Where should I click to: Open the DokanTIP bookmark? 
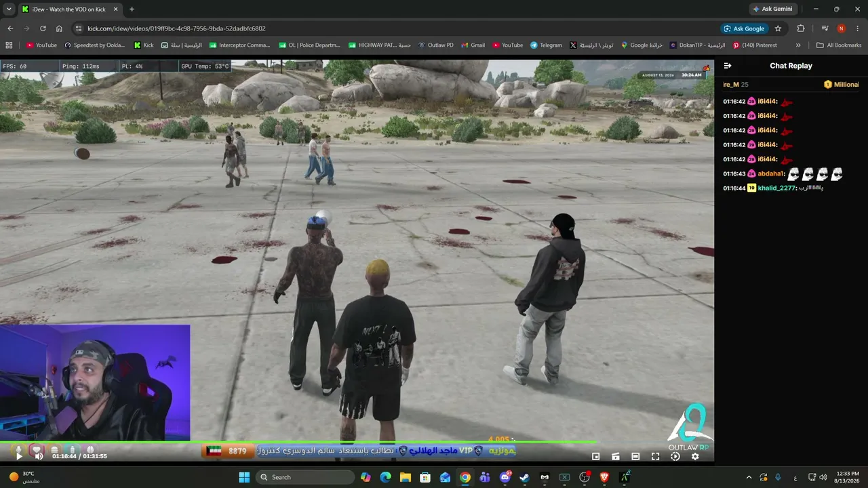[x=697, y=45]
